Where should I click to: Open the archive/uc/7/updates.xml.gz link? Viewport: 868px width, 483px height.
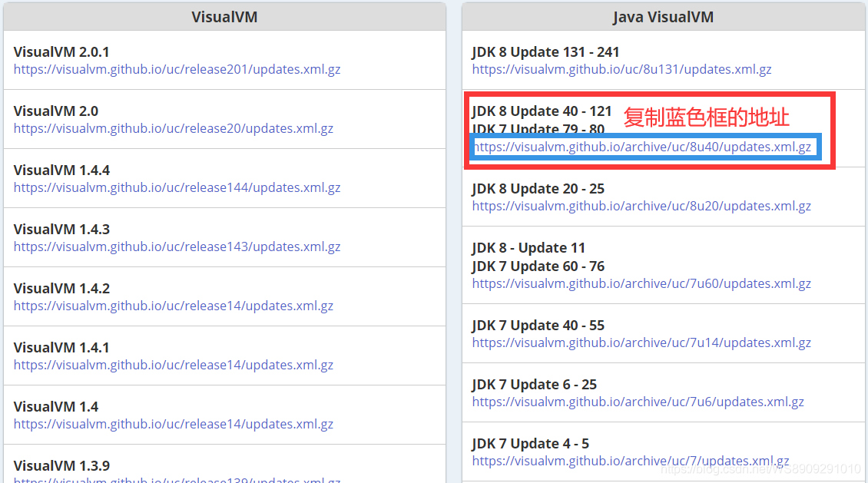point(631,461)
